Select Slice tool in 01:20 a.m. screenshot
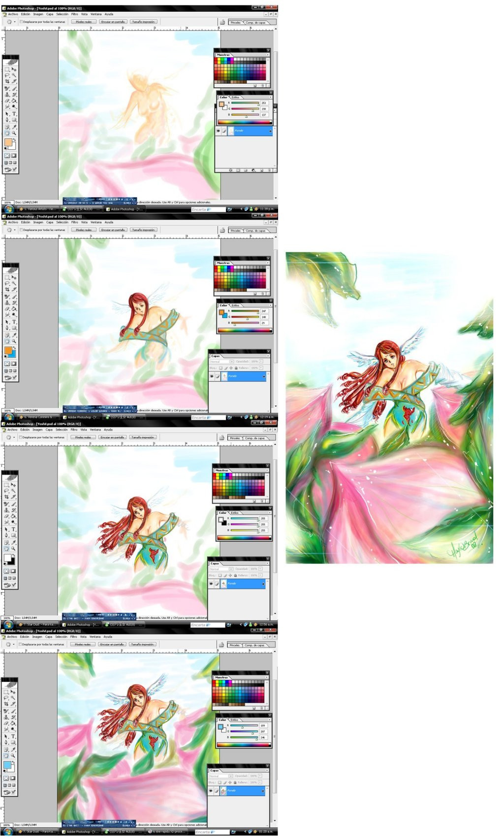 [14, 704]
